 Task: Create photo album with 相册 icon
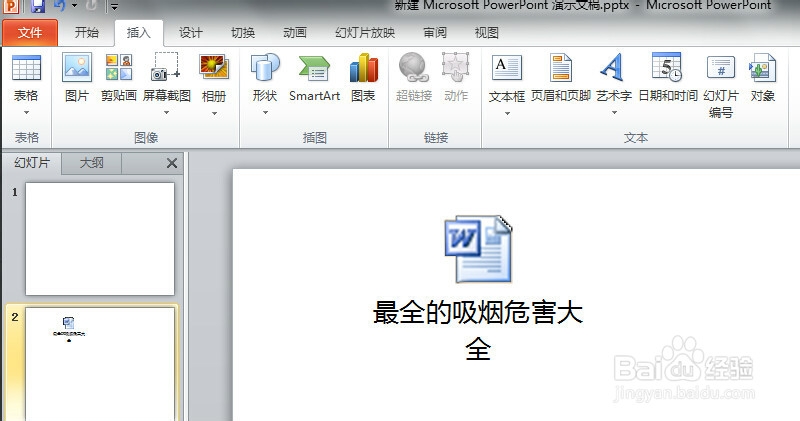[x=214, y=68]
